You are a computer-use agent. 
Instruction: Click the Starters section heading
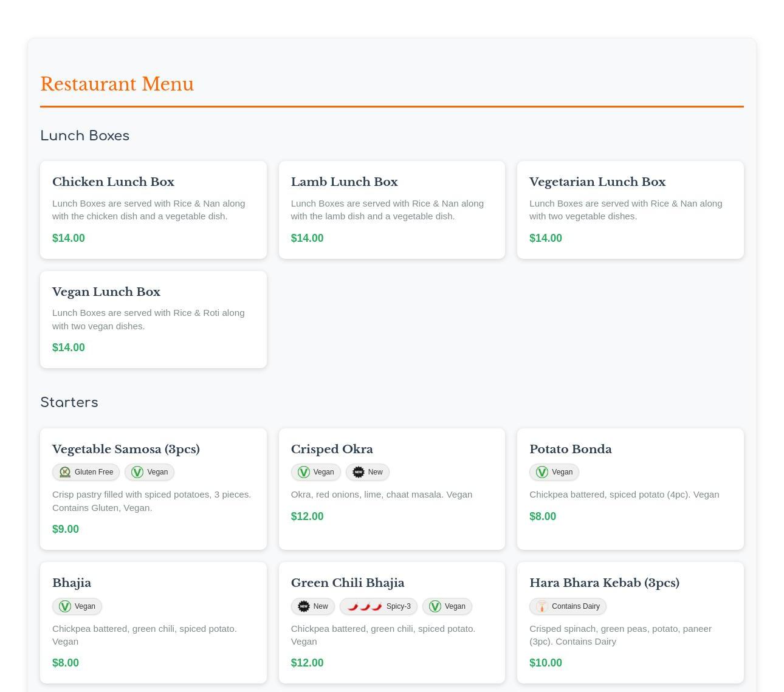tap(69, 402)
